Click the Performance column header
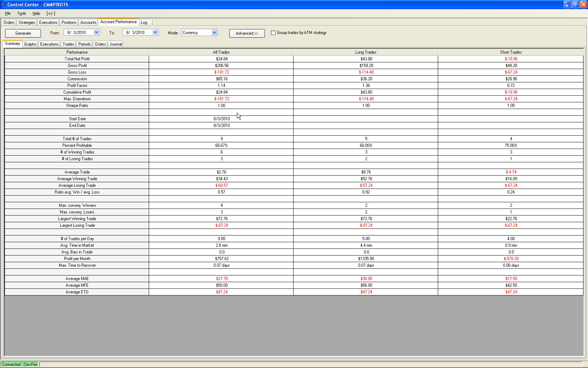Viewport: 588px width, 368px height. [77, 52]
